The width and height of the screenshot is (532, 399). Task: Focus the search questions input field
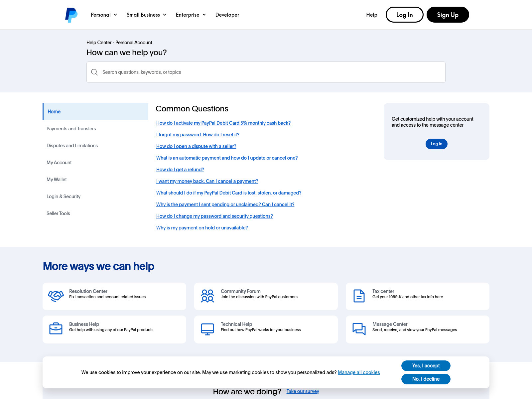click(x=266, y=72)
